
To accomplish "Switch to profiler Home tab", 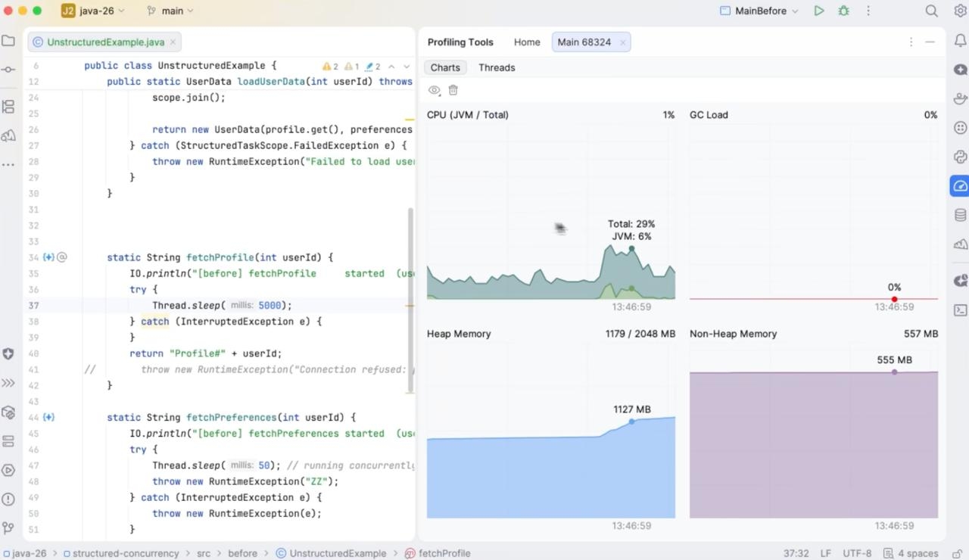I will (527, 42).
